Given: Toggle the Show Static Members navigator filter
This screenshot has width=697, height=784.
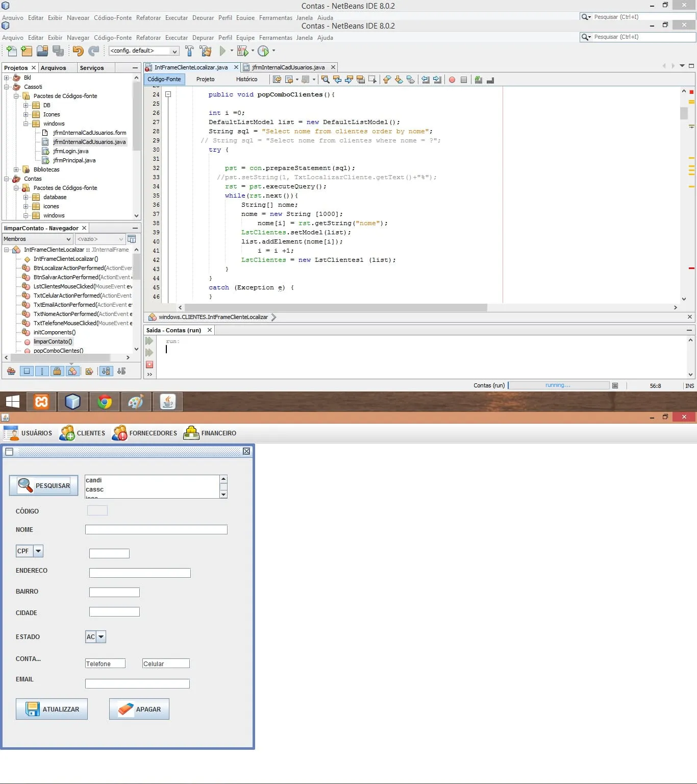Looking at the screenshot, I should click(42, 371).
